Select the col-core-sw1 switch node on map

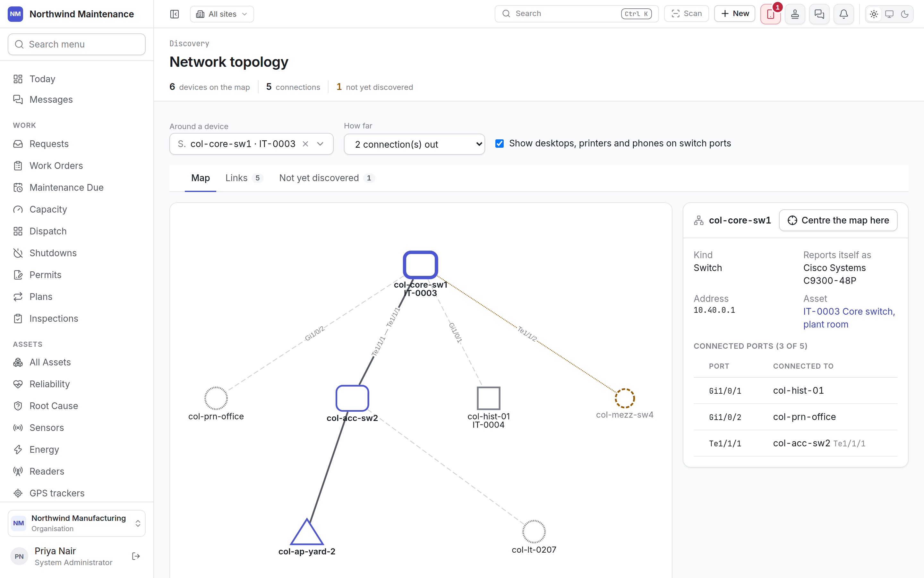pyautogui.click(x=420, y=265)
